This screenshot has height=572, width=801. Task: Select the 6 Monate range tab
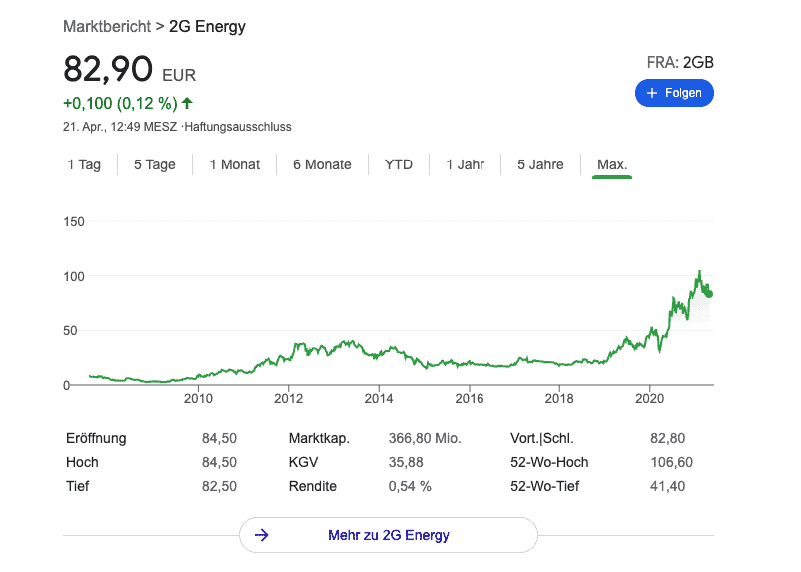[x=322, y=165]
